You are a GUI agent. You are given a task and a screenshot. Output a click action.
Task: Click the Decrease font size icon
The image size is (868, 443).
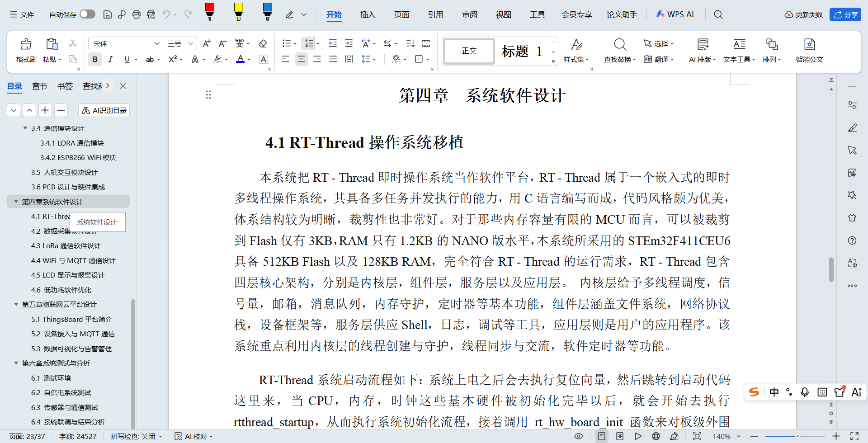click(x=222, y=43)
